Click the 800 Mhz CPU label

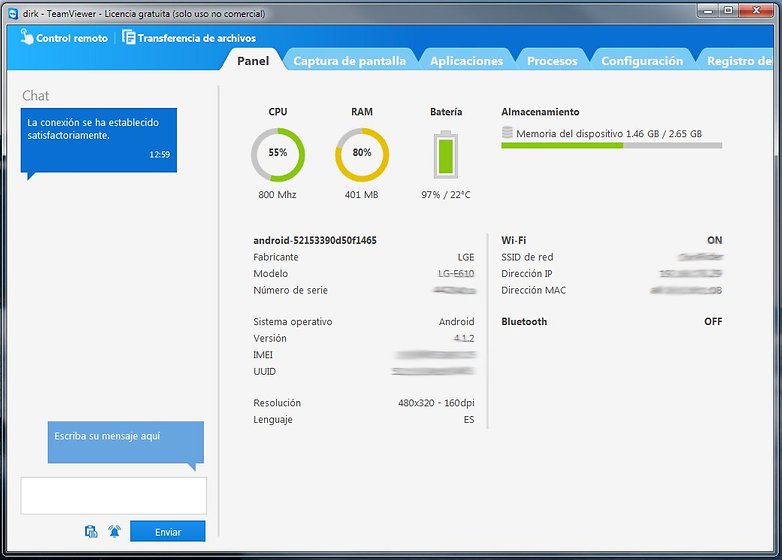[277, 194]
